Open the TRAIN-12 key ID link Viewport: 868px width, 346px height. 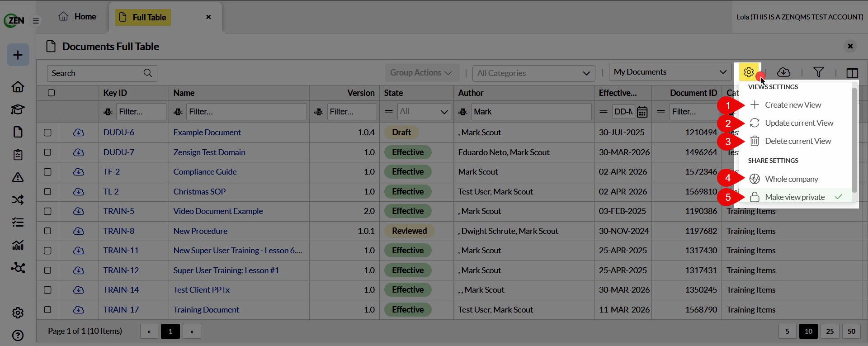(x=121, y=270)
